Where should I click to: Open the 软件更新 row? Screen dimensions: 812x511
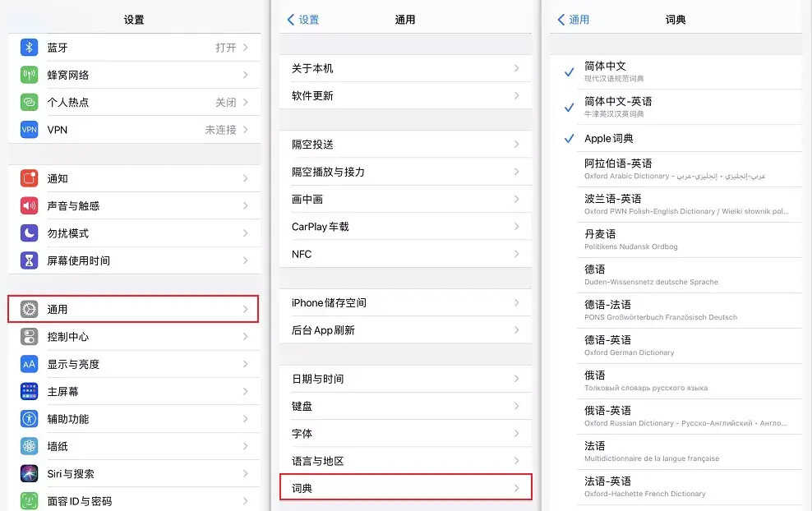click(x=405, y=95)
